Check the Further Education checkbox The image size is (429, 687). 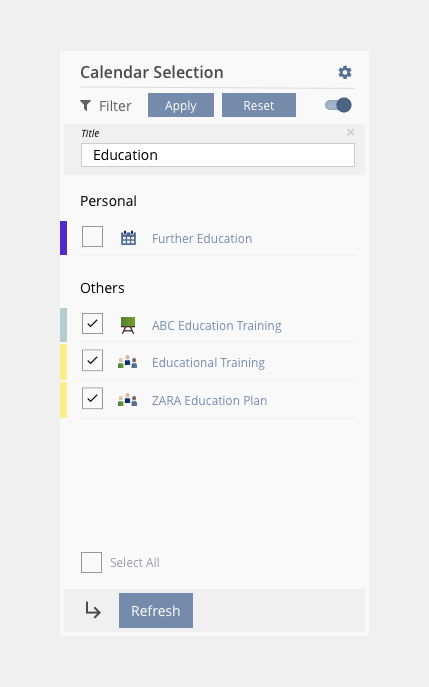pos(92,237)
